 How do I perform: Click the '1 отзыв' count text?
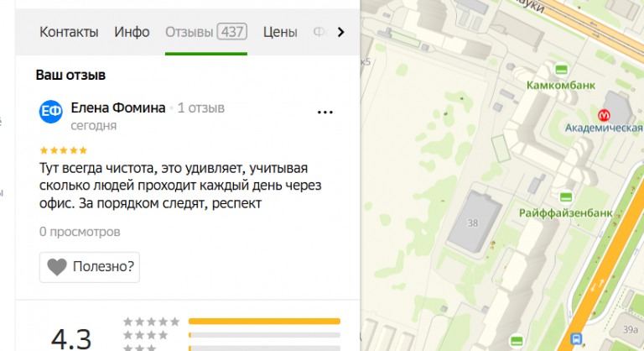coord(201,108)
